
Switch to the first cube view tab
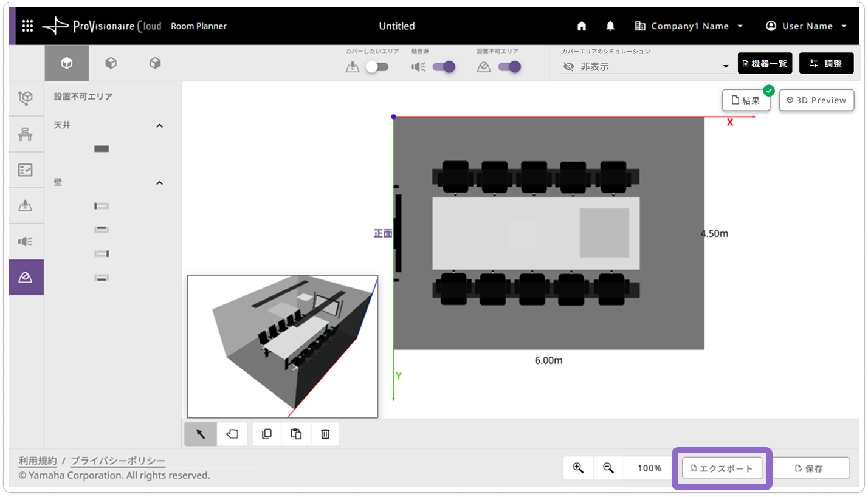67,63
